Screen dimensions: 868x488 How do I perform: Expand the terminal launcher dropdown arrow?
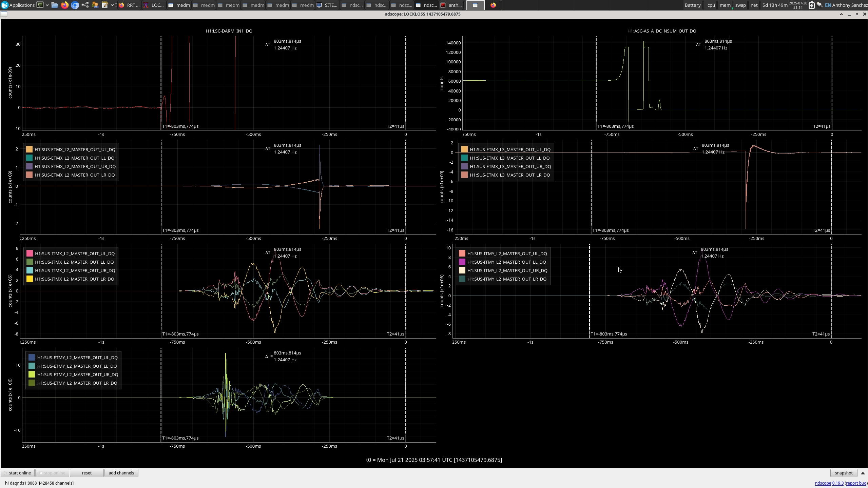click(47, 5)
